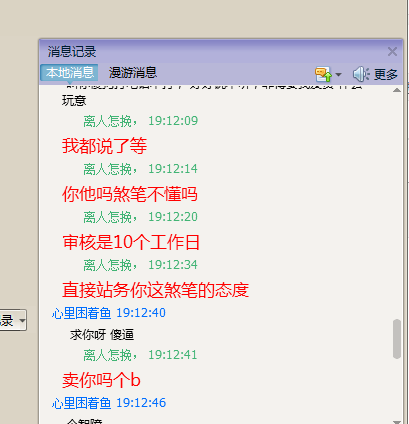
Task: Click the scrollbar down arrow
Action: (397, 422)
